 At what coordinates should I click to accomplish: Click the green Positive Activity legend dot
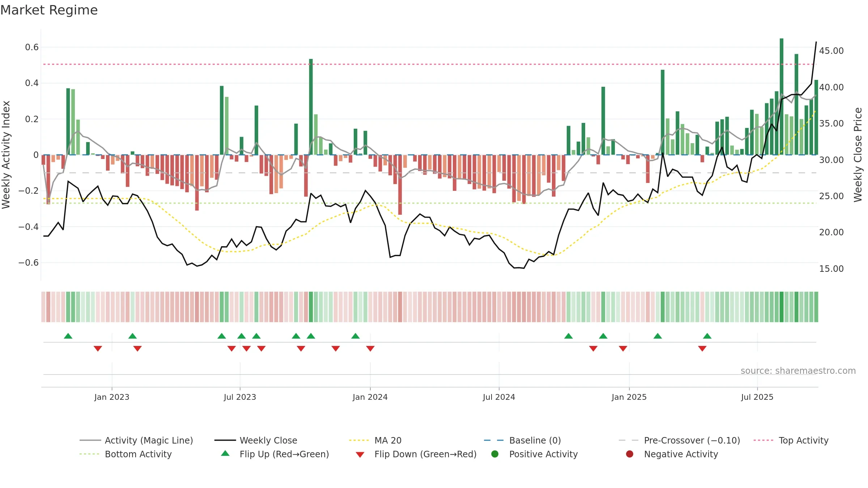(x=495, y=454)
